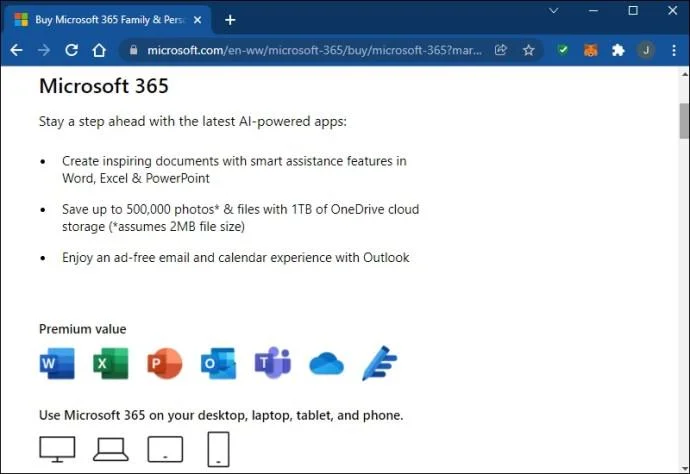Close the Buy Microsoft 365 tab
690x474 pixels.
point(198,20)
